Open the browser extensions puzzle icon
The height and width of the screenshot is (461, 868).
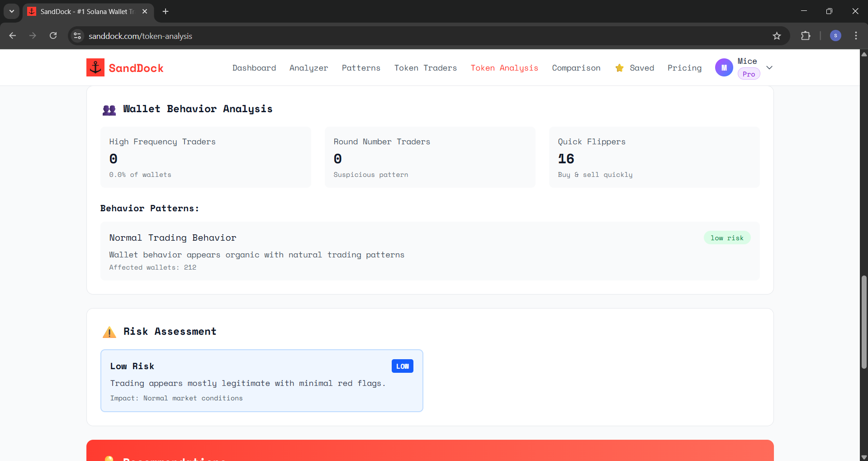point(806,36)
